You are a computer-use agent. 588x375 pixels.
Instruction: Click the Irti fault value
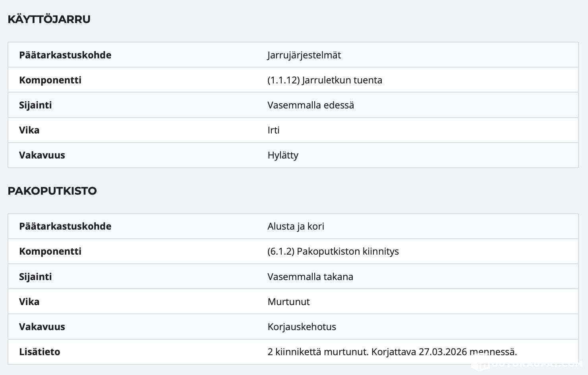[273, 130]
